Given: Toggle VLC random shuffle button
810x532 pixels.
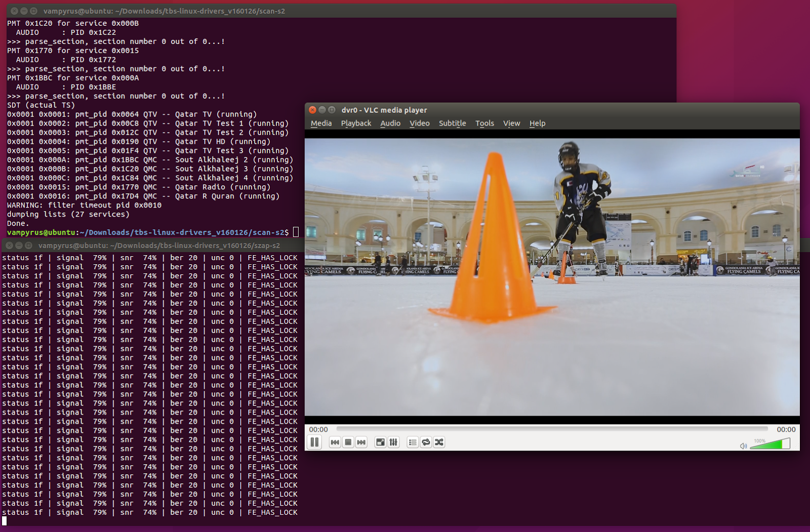Looking at the screenshot, I should [439, 442].
